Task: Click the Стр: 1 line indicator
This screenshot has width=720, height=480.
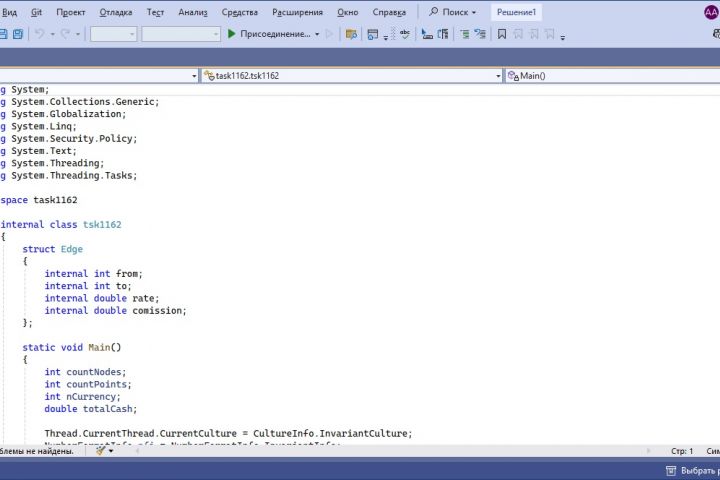Action: click(682, 451)
